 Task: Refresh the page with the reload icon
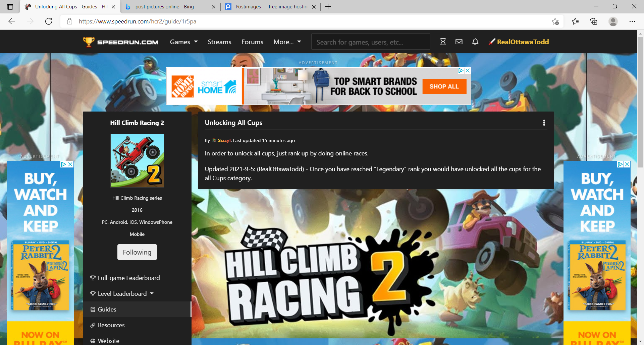point(49,21)
